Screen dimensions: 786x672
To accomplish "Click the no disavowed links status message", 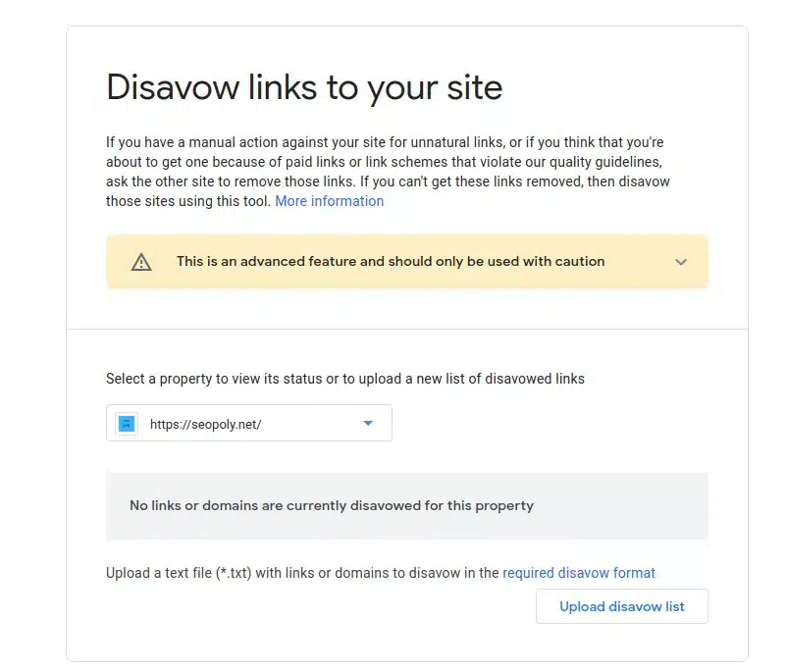I will pos(331,505).
